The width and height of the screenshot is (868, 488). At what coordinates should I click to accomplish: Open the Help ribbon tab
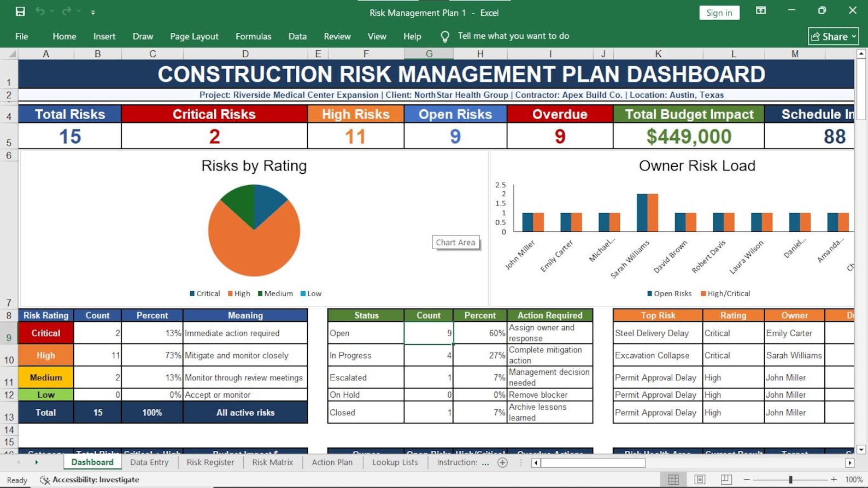click(412, 37)
